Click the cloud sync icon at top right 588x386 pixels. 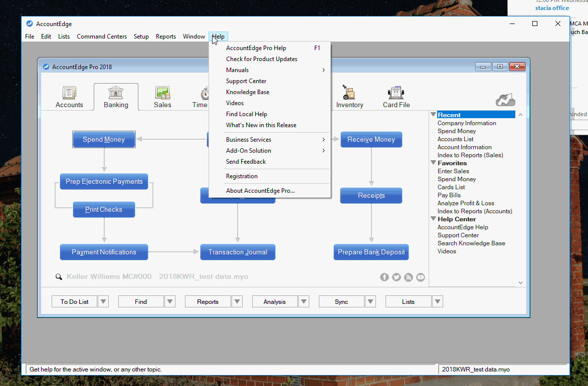505,100
